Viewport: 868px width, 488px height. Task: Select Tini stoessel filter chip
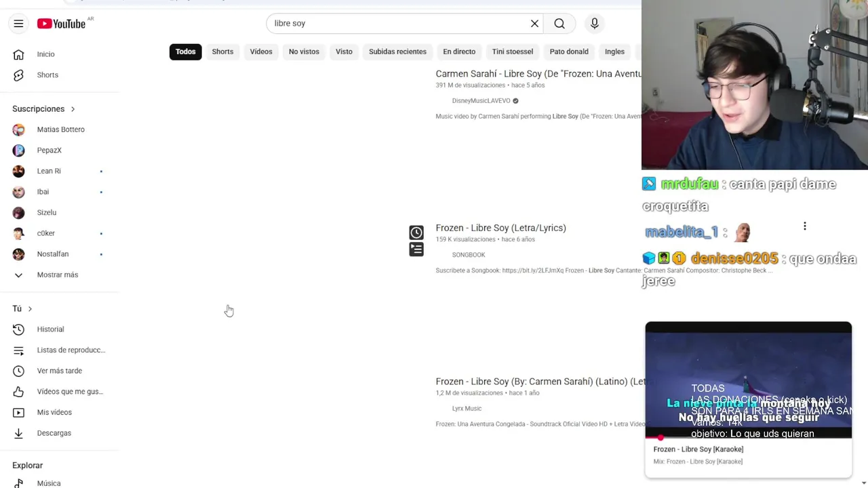(513, 52)
